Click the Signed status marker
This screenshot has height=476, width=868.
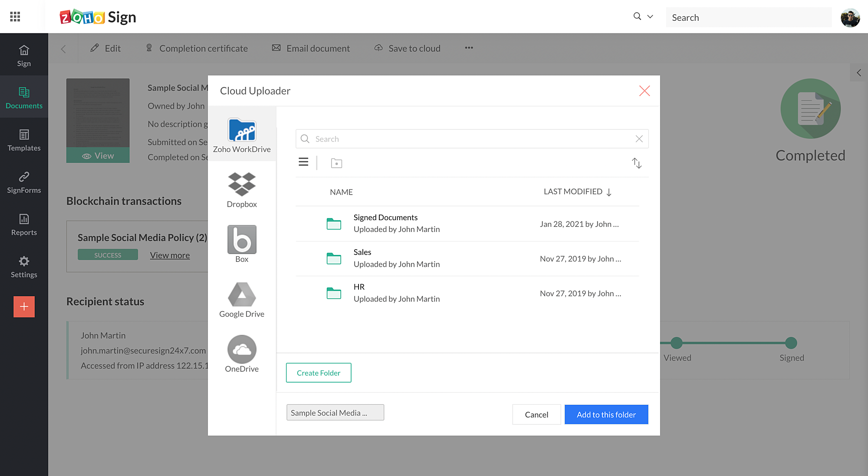tap(791, 343)
